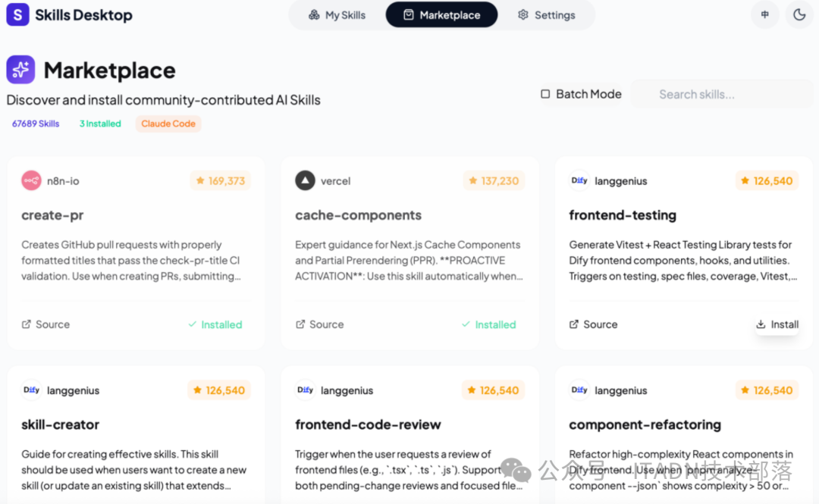
Task: Click the star badge on skill-creator card
Action: 219,390
